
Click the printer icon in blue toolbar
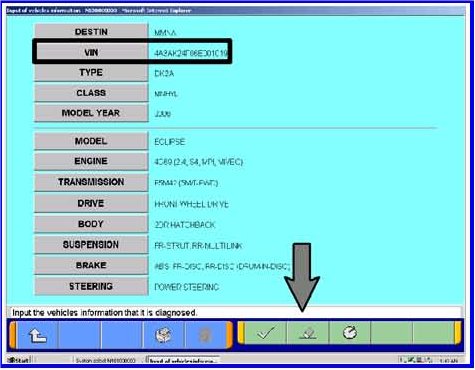pos(164,335)
